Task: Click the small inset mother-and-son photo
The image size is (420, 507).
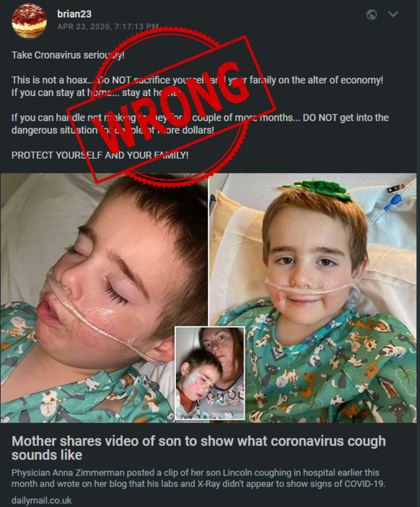Action: tap(210, 373)
